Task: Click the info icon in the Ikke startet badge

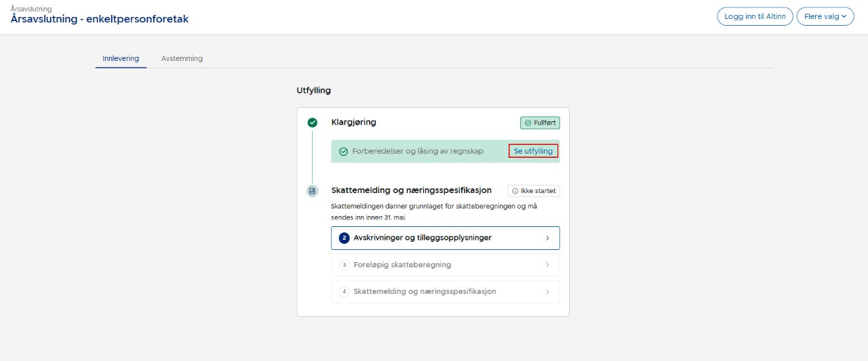Action: click(515, 191)
